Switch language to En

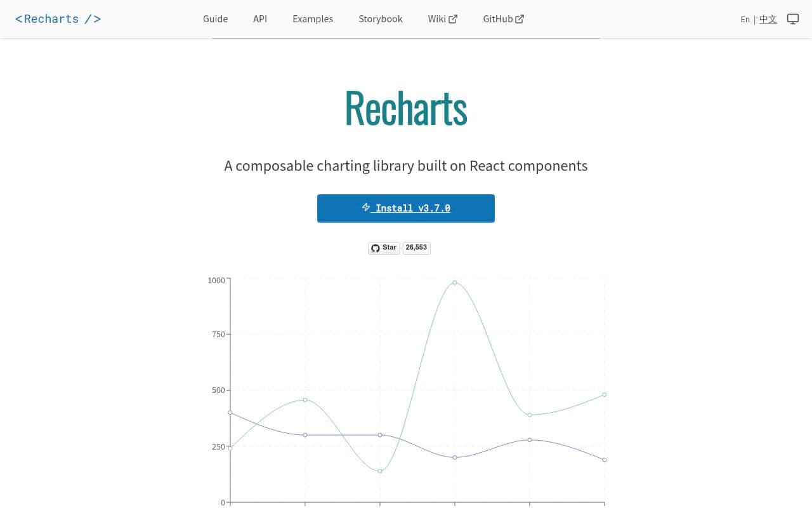coord(745,19)
